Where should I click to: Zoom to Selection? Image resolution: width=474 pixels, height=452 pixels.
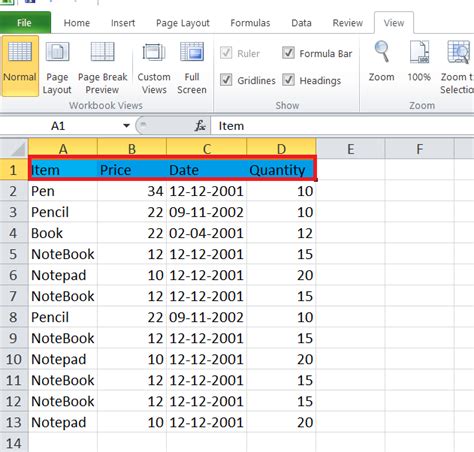457,68
